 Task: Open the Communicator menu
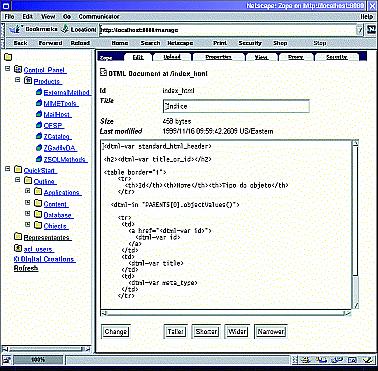pos(99,16)
